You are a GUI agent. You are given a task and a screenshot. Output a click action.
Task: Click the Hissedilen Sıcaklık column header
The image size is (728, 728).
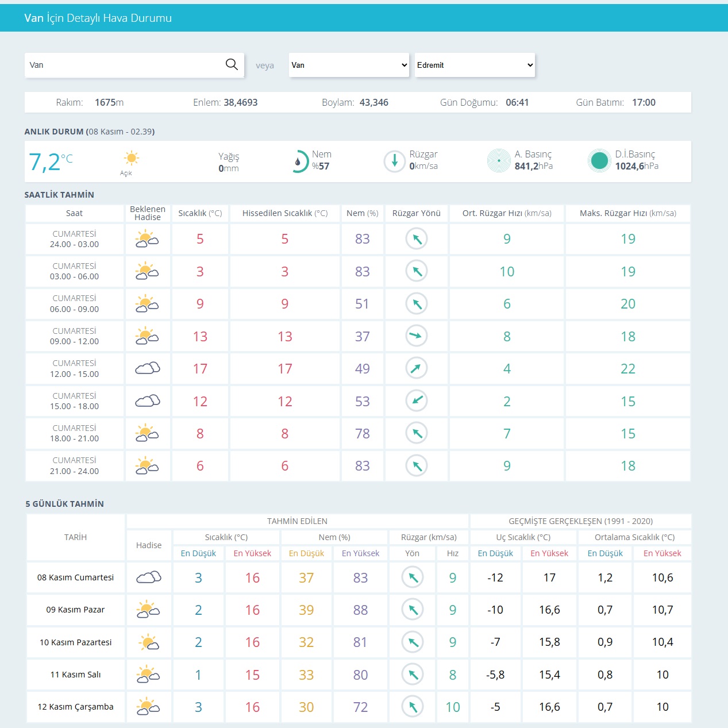point(284,213)
